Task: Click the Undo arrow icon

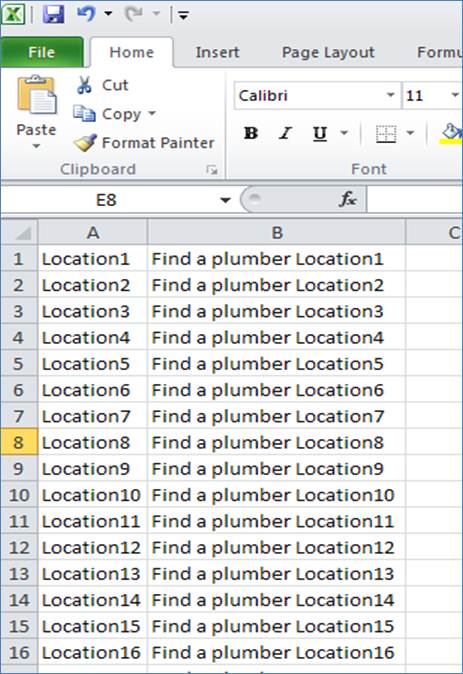Action: (86, 14)
